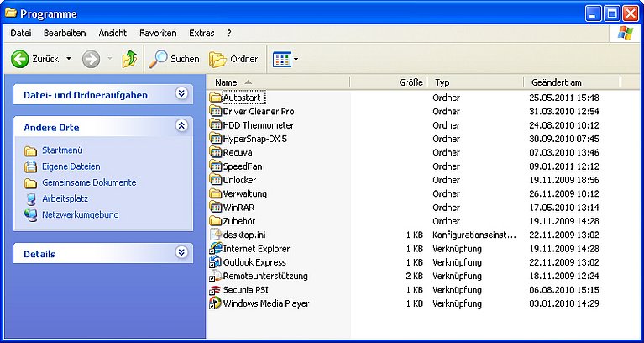Open the Zurück history dropdown arrow
The width and height of the screenshot is (644, 343).
point(69,59)
